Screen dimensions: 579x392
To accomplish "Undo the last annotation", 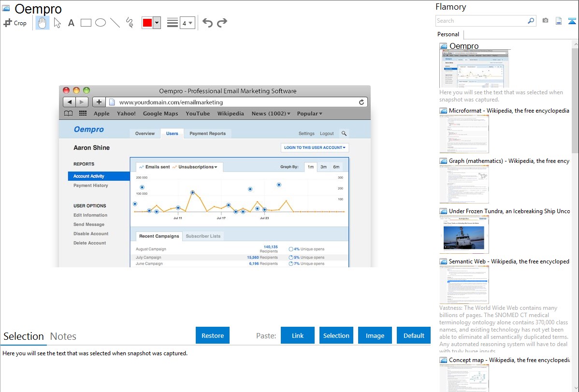I will point(207,23).
